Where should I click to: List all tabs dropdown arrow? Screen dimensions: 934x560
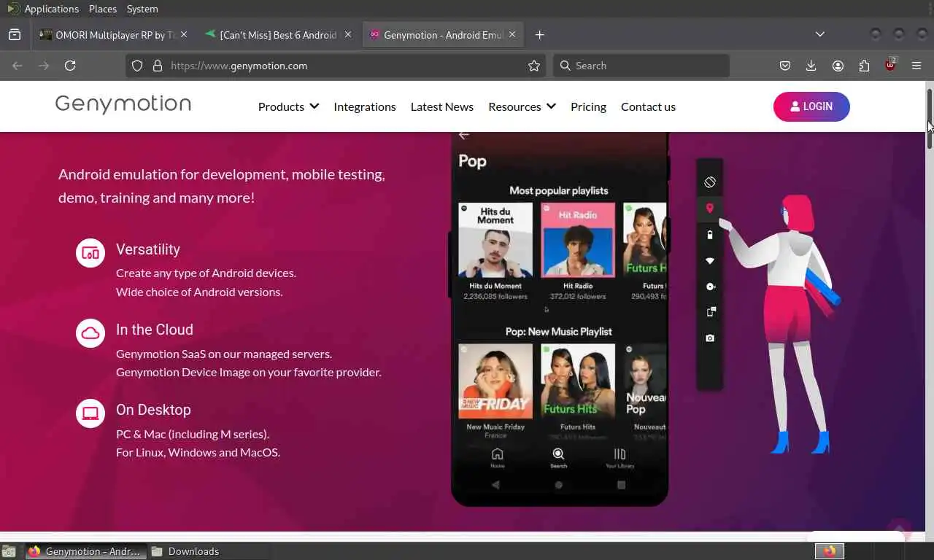[820, 34]
